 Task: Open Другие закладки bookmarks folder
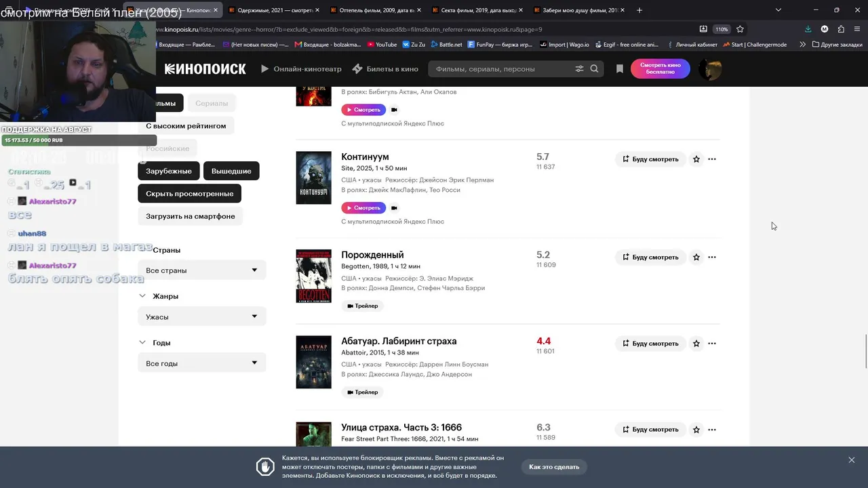click(x=837, y=45)
